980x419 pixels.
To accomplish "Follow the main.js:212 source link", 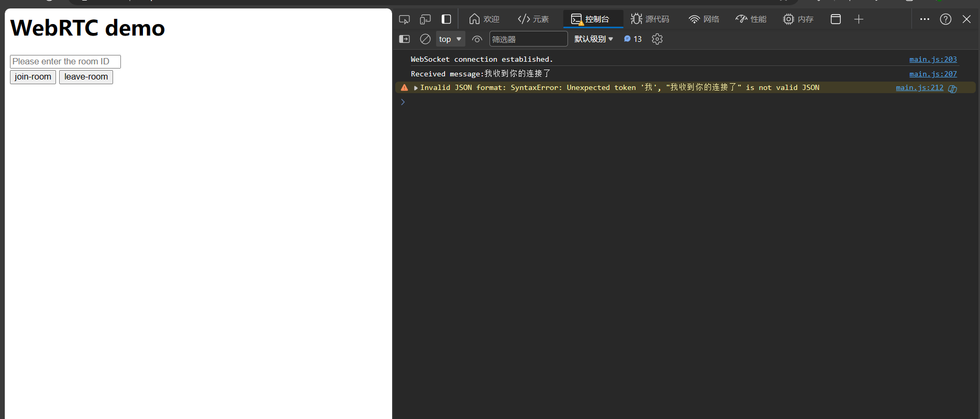I will click(919, 88).
